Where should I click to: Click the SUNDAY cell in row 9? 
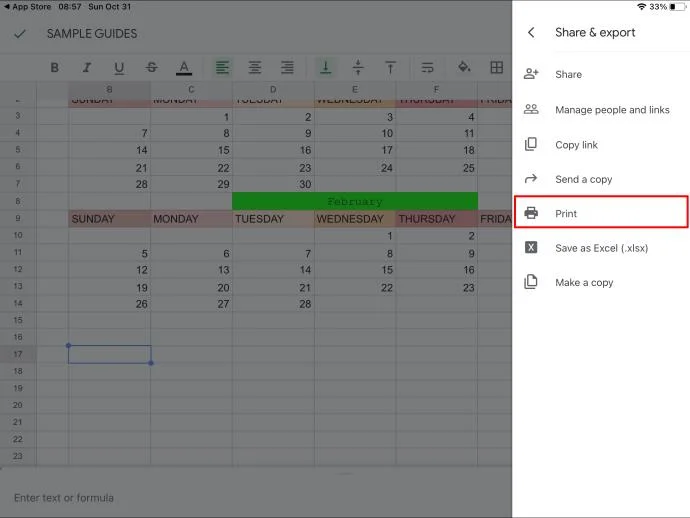pos(109,219)
